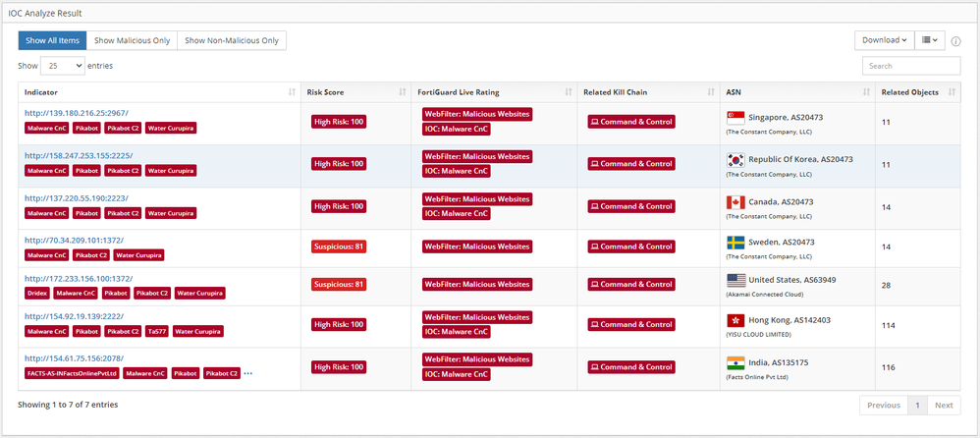Click the Republic Of Korea flag icon
The height and width of the screenshot is (438, 980).
[x=735, y=160]
